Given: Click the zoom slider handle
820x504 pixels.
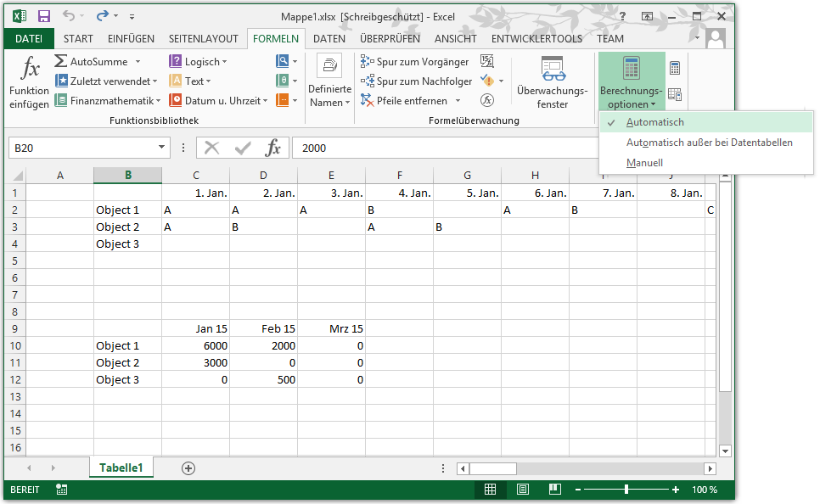Looking at the screenshot, I should [x=626, y=490].
